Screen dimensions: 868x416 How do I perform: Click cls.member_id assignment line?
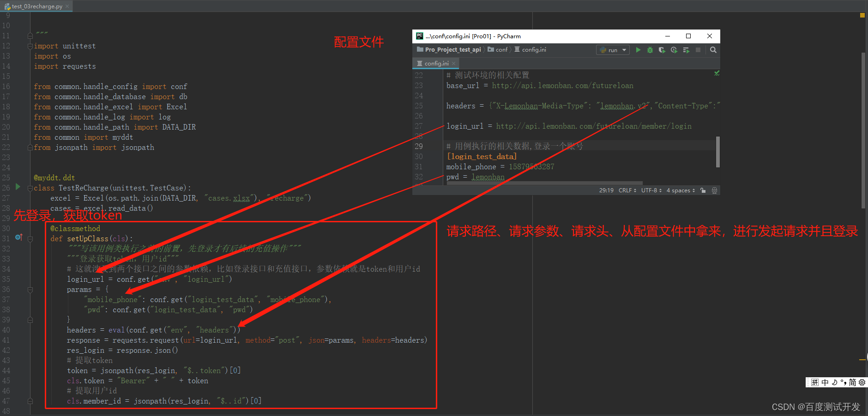[164, 401]
